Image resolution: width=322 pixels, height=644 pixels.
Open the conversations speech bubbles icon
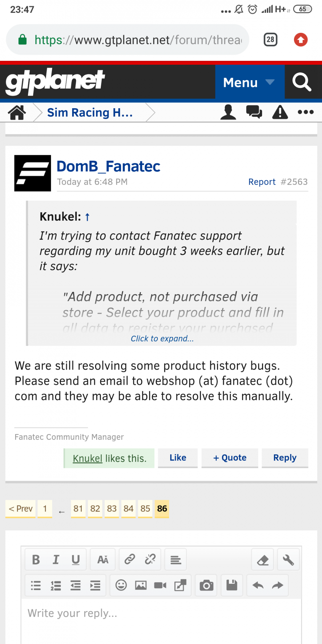[x=254, y=112]
